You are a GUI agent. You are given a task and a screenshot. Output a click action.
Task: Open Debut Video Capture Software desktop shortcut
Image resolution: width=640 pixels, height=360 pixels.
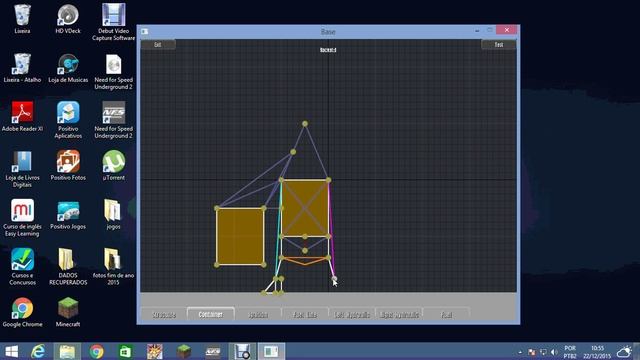coord(113,22)
